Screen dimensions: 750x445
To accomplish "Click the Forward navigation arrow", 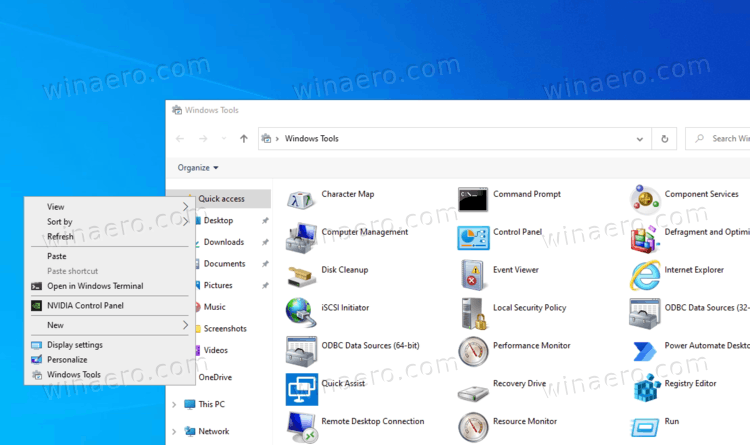I will tap(203, 139).
